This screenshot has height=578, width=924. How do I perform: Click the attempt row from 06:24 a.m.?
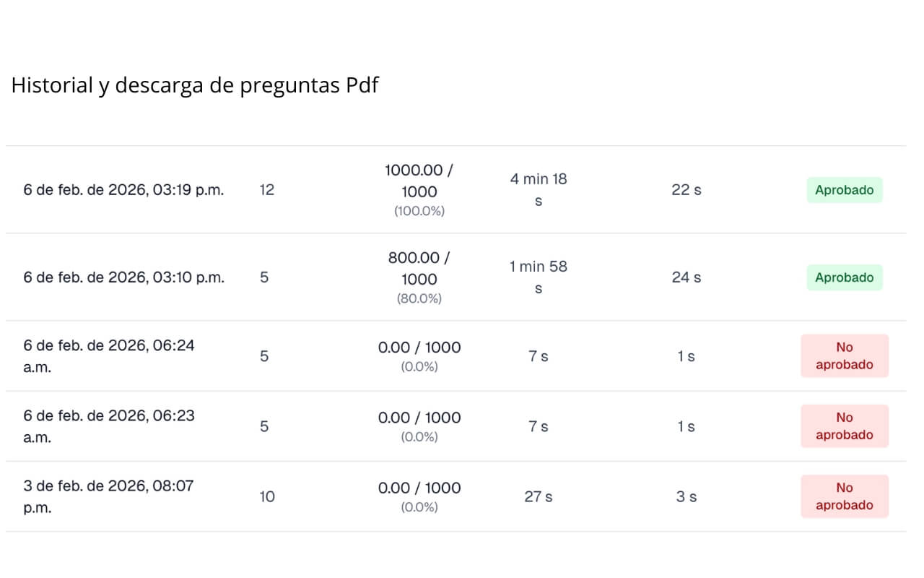coord(108,355)
